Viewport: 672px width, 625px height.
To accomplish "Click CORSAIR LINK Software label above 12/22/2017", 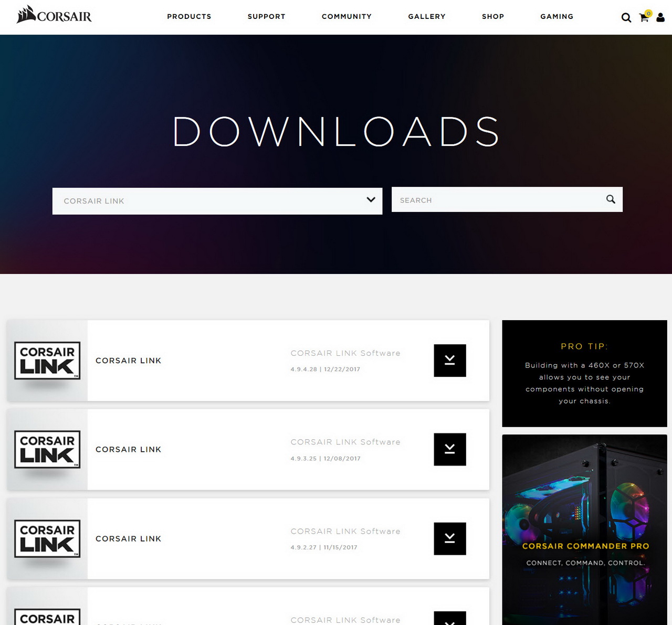I will click(x=345, y=353).
